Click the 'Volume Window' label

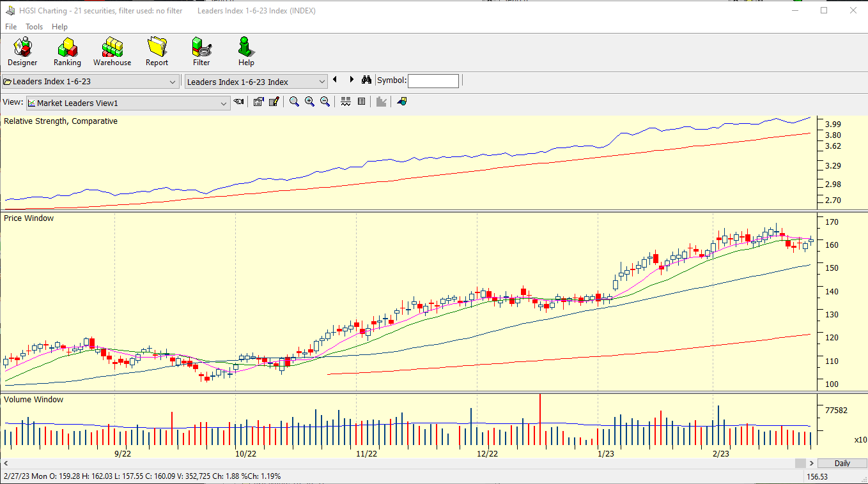(33, 400)
